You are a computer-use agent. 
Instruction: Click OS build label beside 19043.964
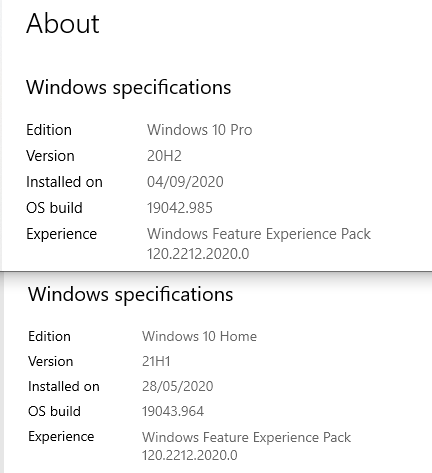(54, 411)
